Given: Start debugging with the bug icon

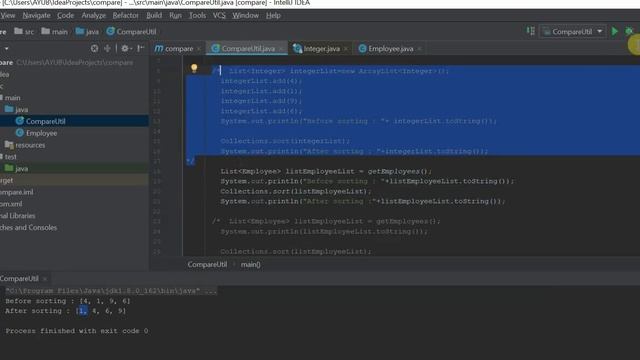Looking at the screenshot, I should click(x=629, y=31).
